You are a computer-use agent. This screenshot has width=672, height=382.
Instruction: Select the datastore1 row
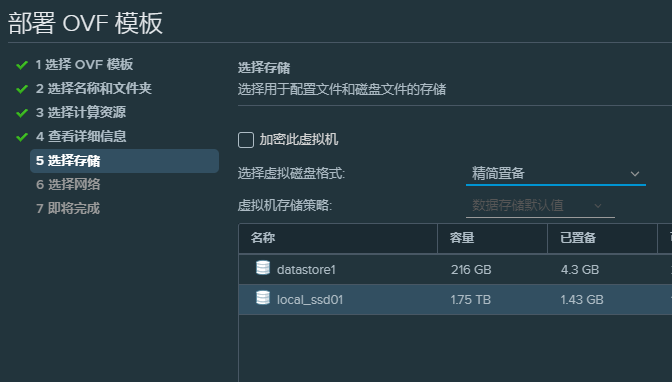tap(455, 269)
